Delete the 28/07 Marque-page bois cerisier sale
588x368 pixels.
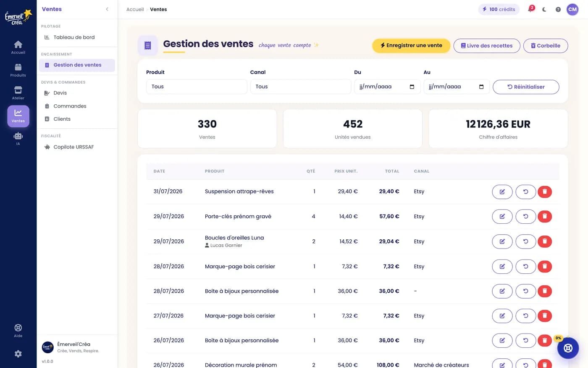pyautogui.click(x=545, y=267)
